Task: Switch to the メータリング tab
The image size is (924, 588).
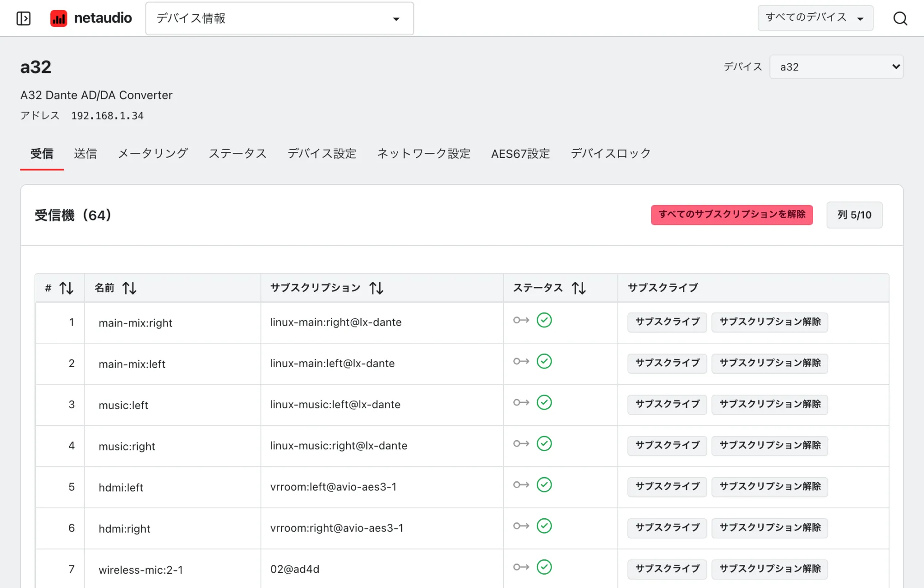Action: [x=153, y=153]
